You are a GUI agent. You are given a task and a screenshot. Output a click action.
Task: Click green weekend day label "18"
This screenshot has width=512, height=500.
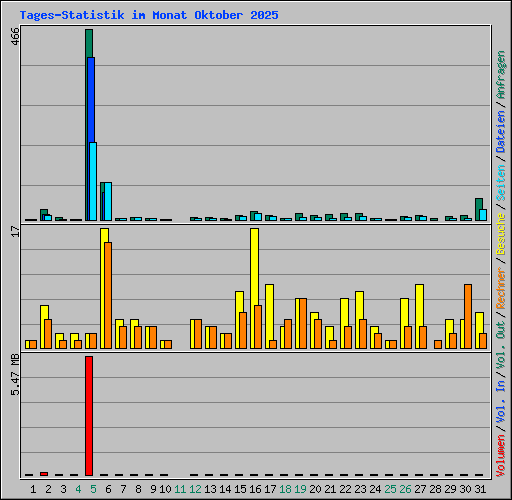coord(285,489)
